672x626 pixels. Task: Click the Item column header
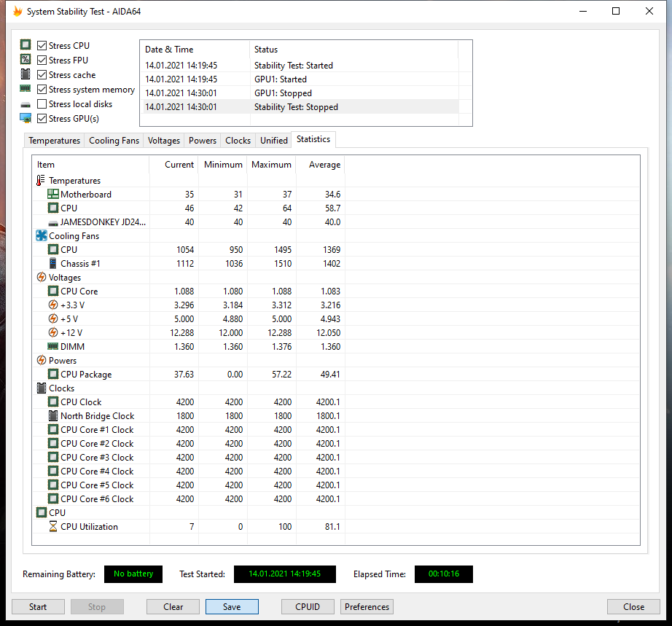coord(91,165)
